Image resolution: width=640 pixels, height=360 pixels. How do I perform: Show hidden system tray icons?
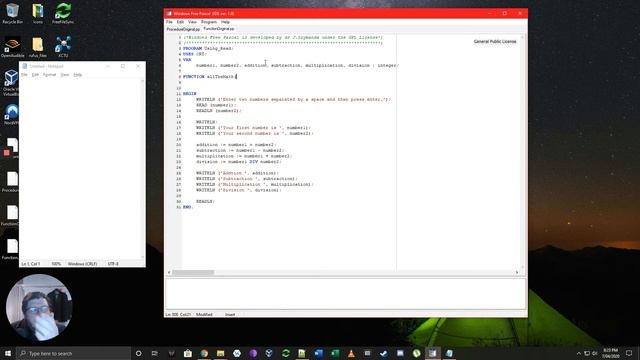578,353
